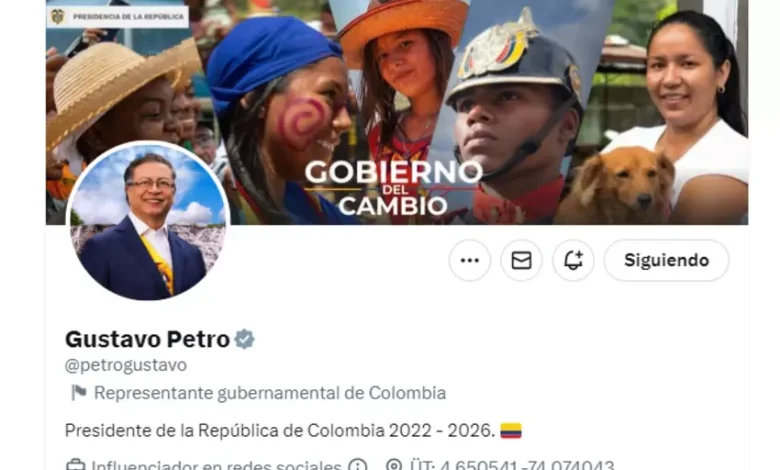Click the flag icon beside Representante gubernamental
Image resolution: width=780 pixels, height=470 pixels.
(78, 393)
